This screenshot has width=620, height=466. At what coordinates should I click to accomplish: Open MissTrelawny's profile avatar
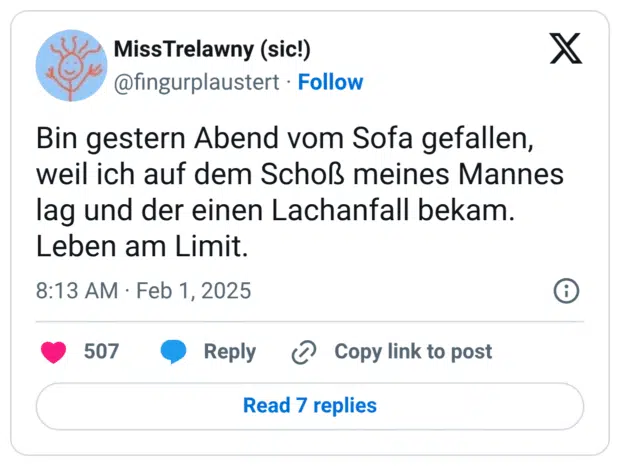(71, 64)
